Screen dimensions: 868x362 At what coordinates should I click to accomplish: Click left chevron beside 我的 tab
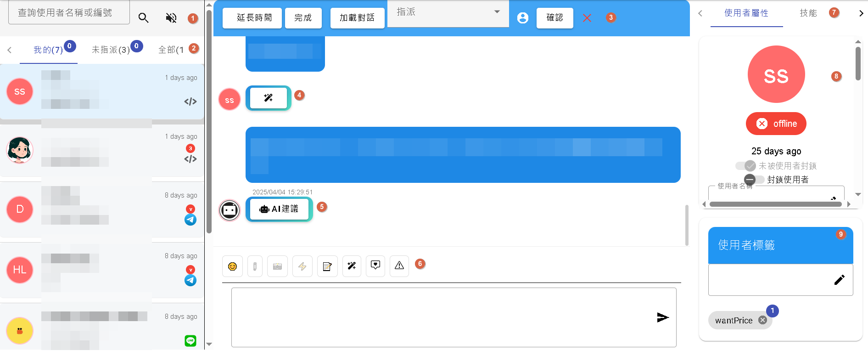pyautogui.click(x=10, y=50)
